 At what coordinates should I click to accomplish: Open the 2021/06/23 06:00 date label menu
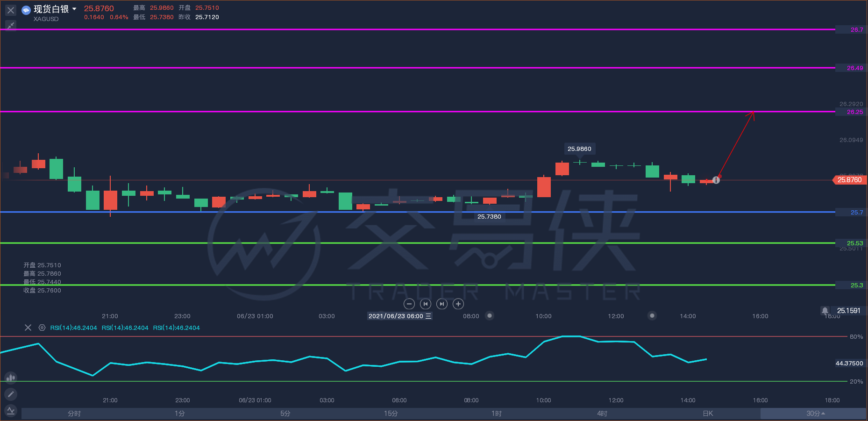(399, 316)
